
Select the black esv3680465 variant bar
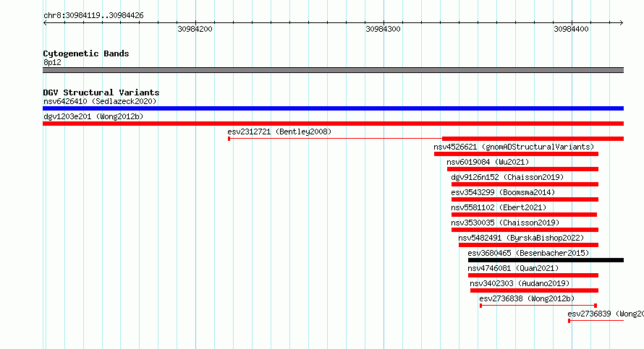tap(546, 260)
